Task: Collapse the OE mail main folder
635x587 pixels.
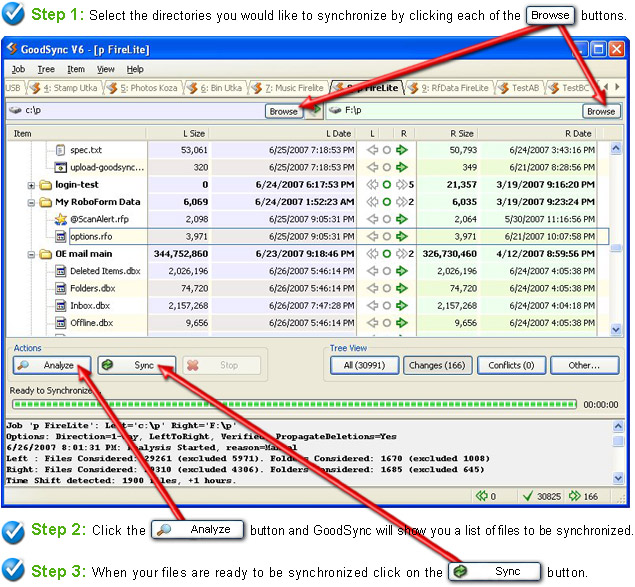Action: 31,254
